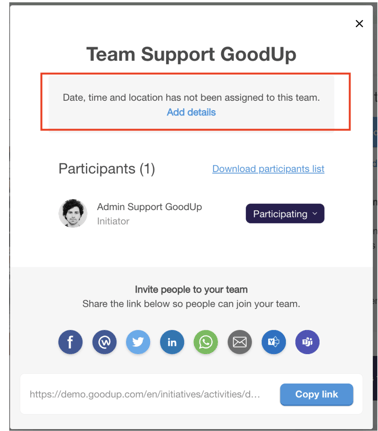378x431 pixels.
Task: Download participants list
Action: pyautogui.click(x=268, y=169)
